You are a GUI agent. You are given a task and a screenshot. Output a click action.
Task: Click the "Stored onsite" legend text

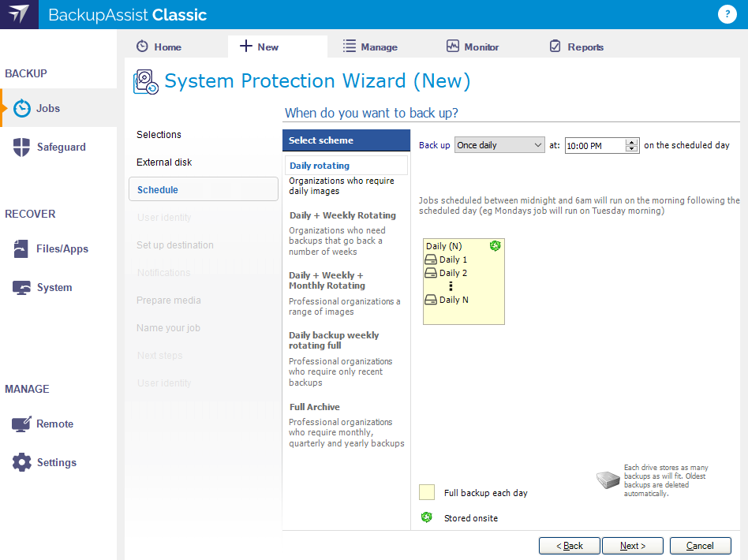coord(471,518)
